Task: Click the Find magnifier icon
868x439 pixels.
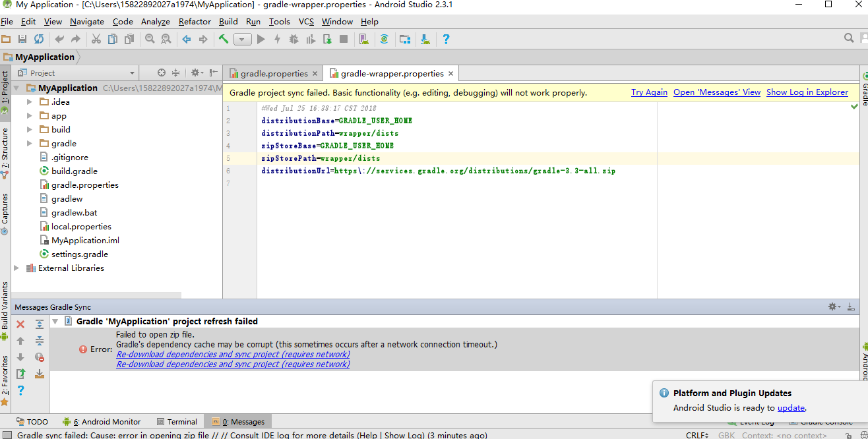Action: (x=150, y=40)
